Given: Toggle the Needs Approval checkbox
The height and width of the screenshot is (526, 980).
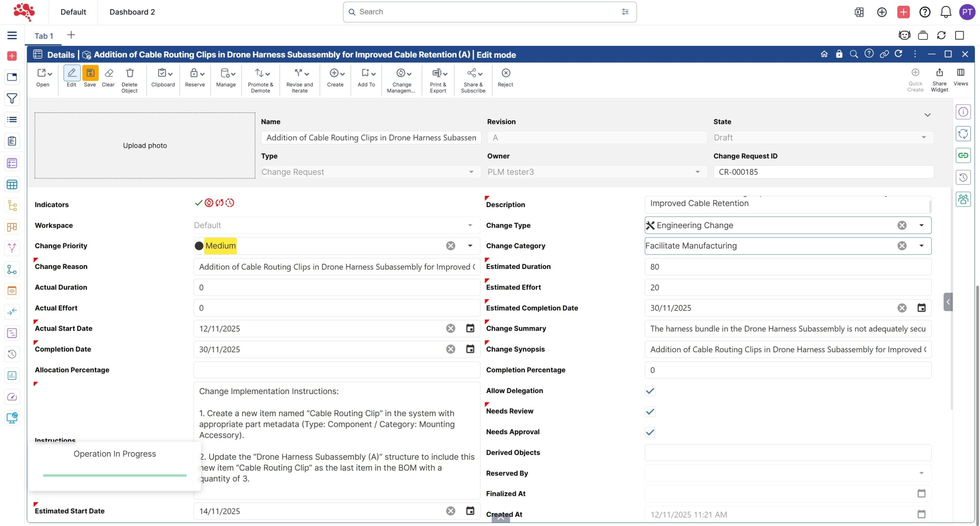Looking at the screenshot, I should click(x=650, y=432).
